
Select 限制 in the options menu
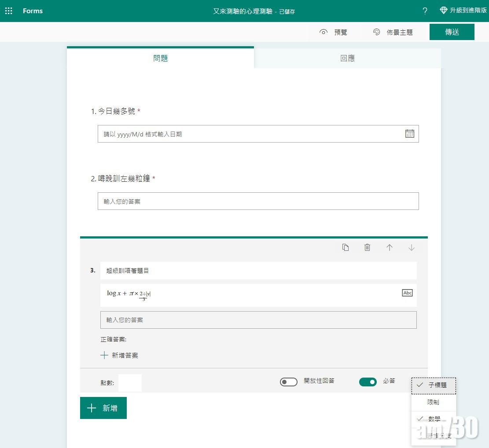pos(434,402)
